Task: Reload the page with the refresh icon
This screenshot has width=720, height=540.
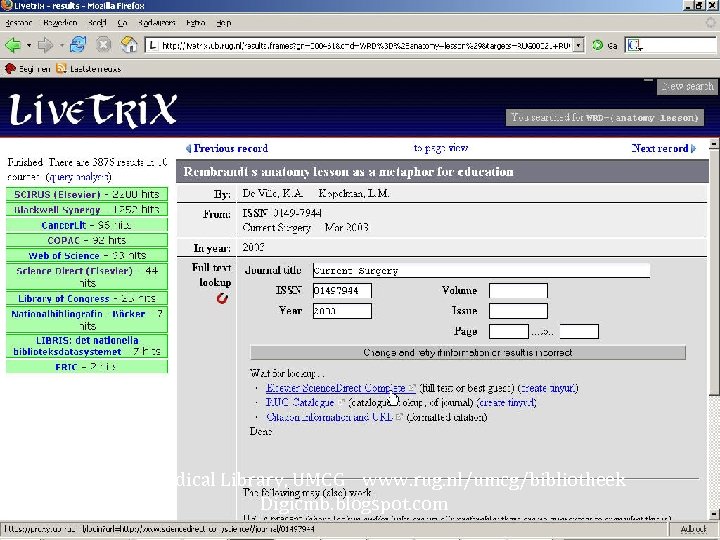Action: click(78, 45)
